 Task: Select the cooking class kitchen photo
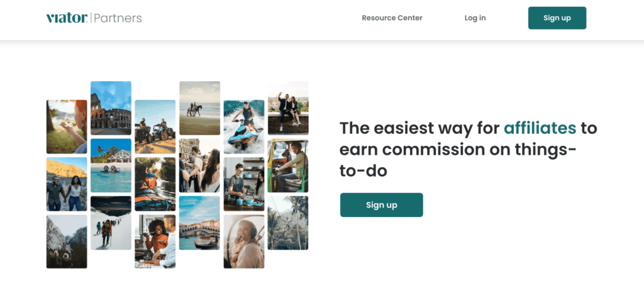pyautogui.click(x=244, y=184)
